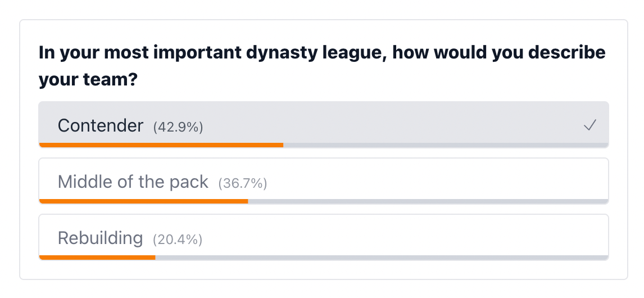Click the checkmark icon on Contender
The height and width of the screenshot is (298, 644).
[x=590, y=125]
